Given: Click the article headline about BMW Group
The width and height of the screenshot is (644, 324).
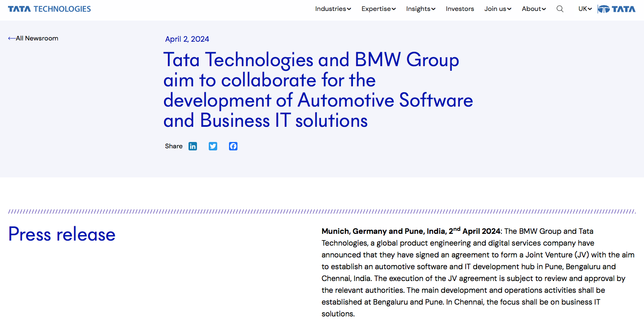Looking at the screenshot, I should 318,90.
